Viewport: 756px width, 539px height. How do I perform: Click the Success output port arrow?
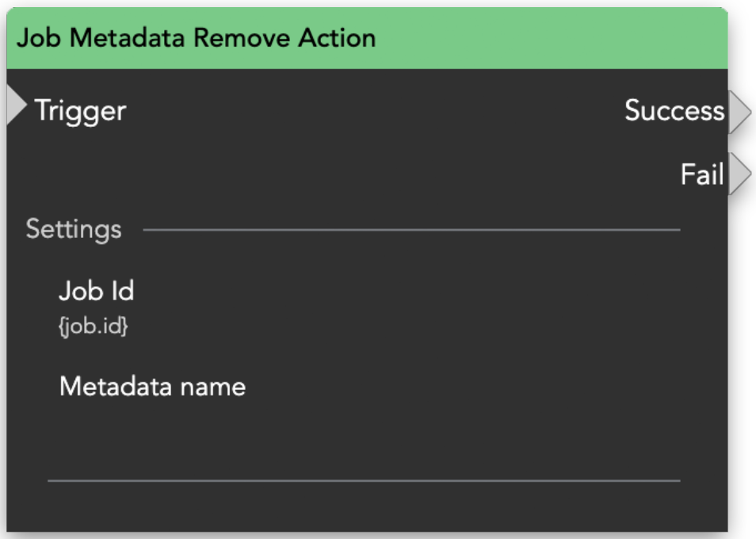tap(739, 111)
